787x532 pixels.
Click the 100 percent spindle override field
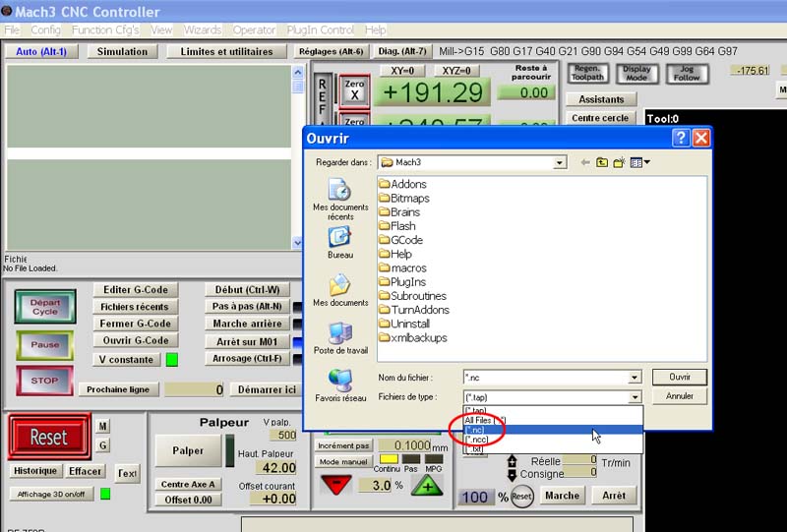(475, 497)
